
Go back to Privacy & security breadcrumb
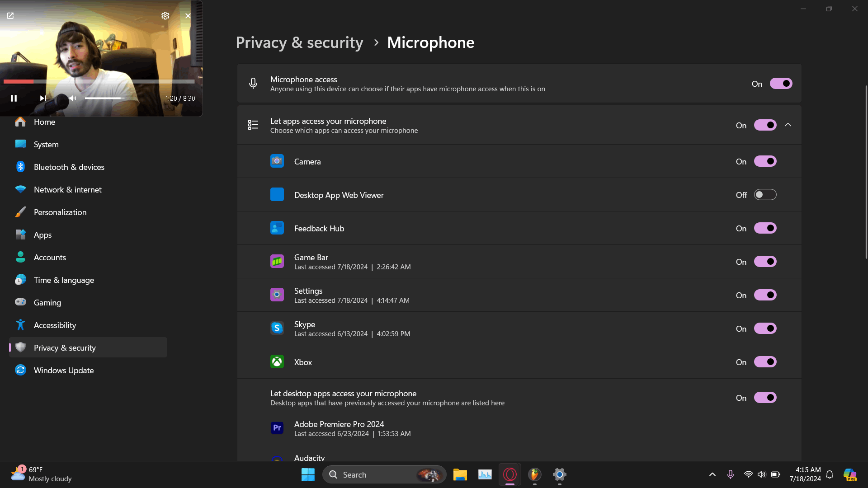pos(299,42)
